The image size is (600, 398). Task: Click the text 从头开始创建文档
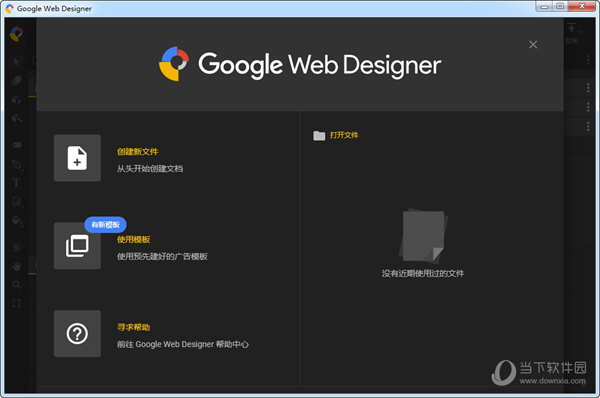[x=150, y=169]
